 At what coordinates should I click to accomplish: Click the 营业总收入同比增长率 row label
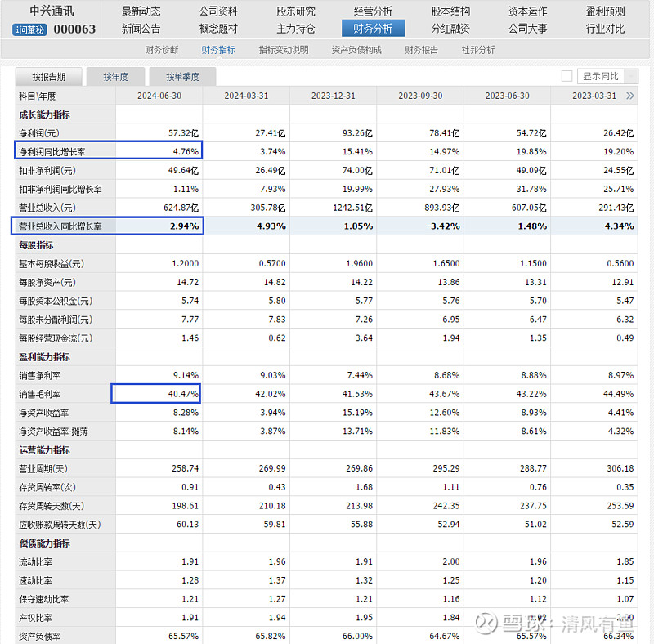(x=60, y=226)
